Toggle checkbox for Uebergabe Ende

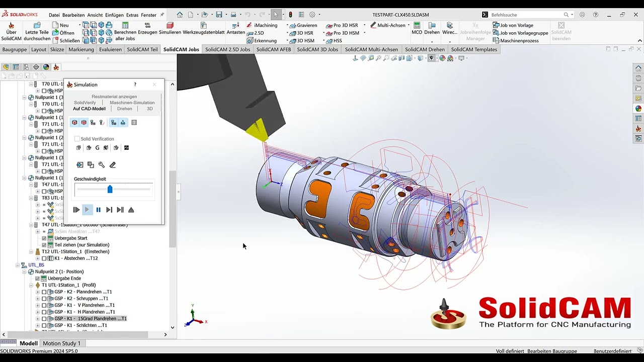click(37, 279)
